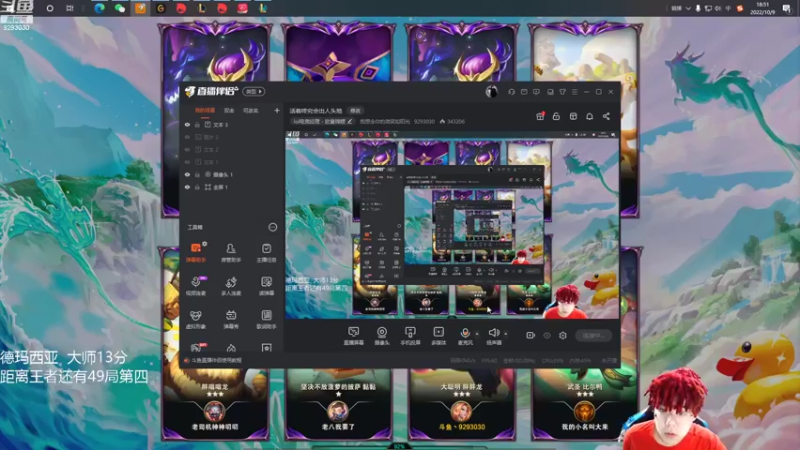Toggle lock on 全屏 1 source
The image size is (800, 450).
coord(197,187)
